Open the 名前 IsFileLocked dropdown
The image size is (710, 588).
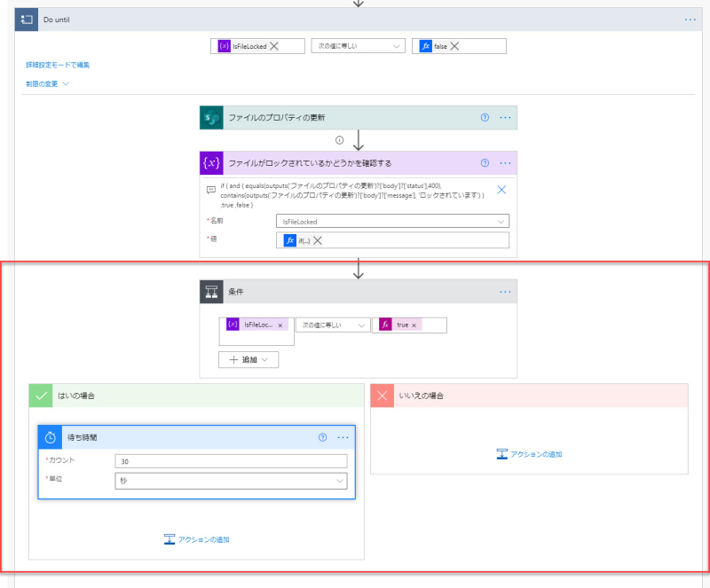coord(392,222)
